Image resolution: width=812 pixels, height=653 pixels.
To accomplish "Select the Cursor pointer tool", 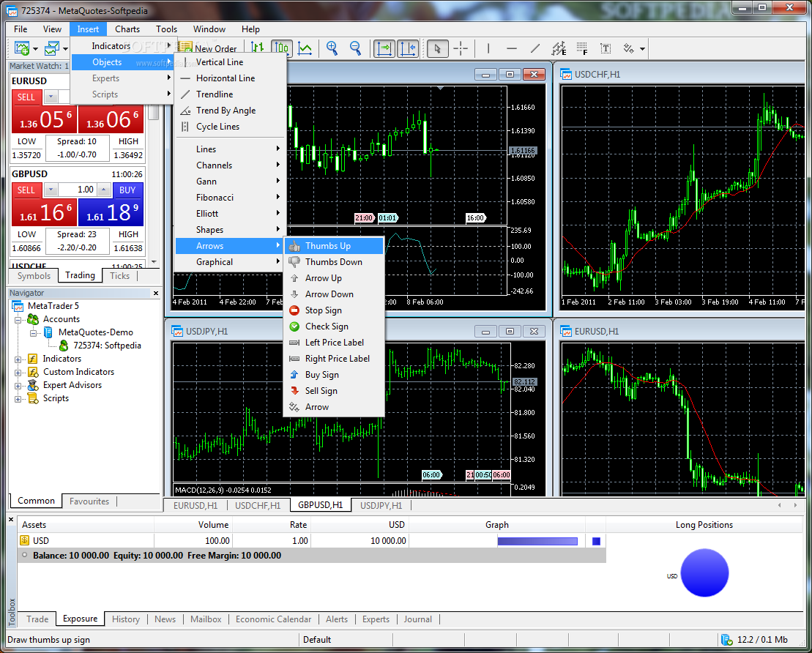I will pos(438,48).
